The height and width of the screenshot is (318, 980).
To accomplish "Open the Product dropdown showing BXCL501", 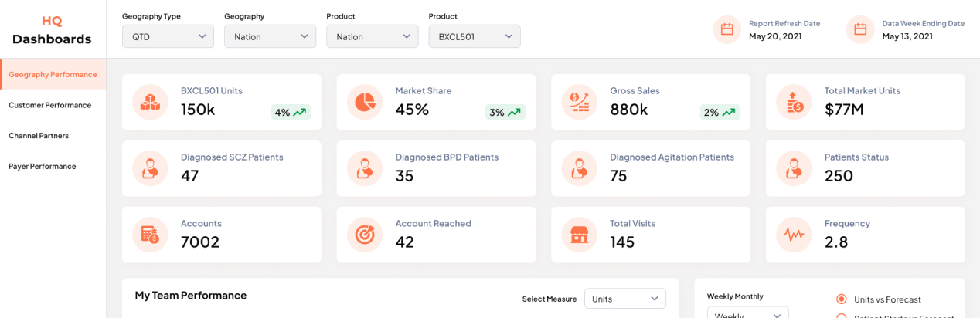I will click(x=474, y=36).
